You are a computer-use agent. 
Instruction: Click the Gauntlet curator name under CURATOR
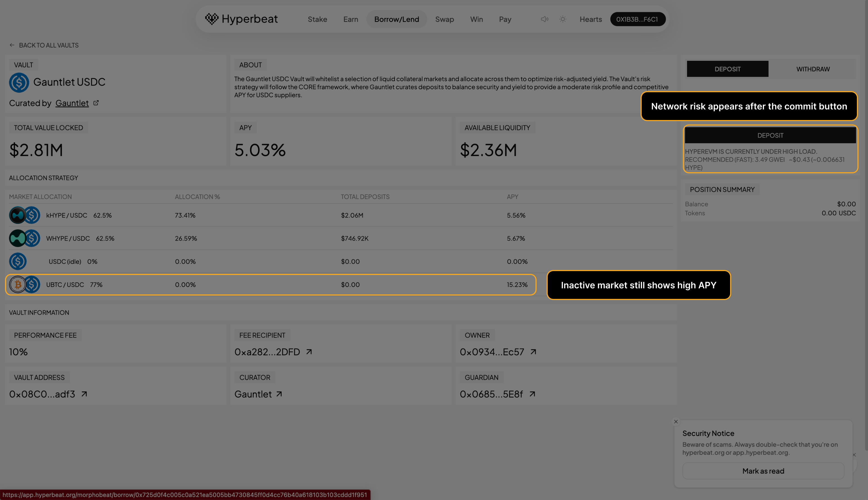tap(253, 394)
